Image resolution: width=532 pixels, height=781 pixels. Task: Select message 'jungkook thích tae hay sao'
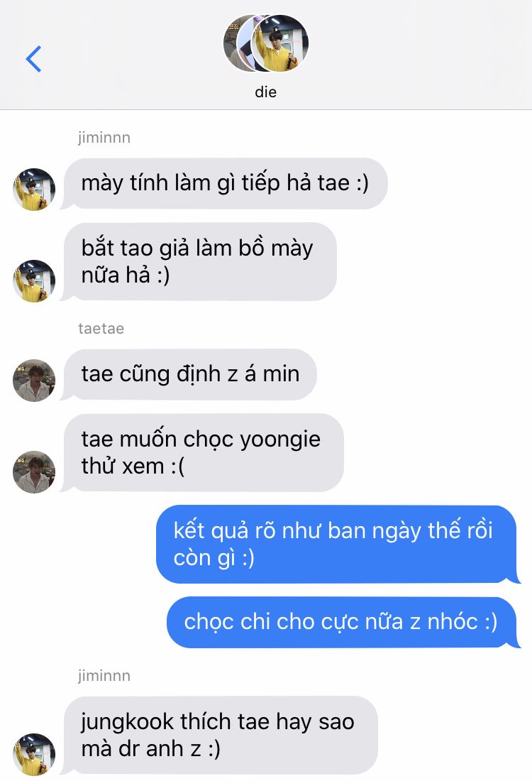tap(219, 735)
